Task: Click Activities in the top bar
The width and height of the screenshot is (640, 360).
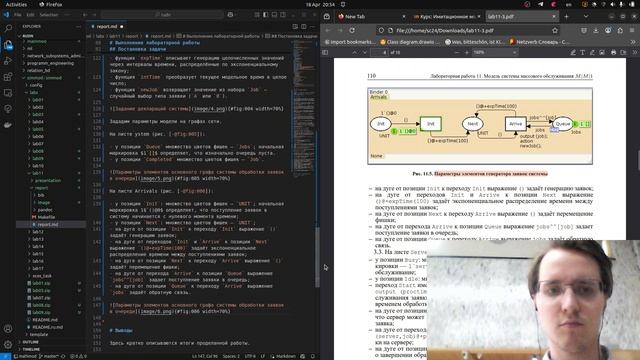Action: [x=16, y=4]
